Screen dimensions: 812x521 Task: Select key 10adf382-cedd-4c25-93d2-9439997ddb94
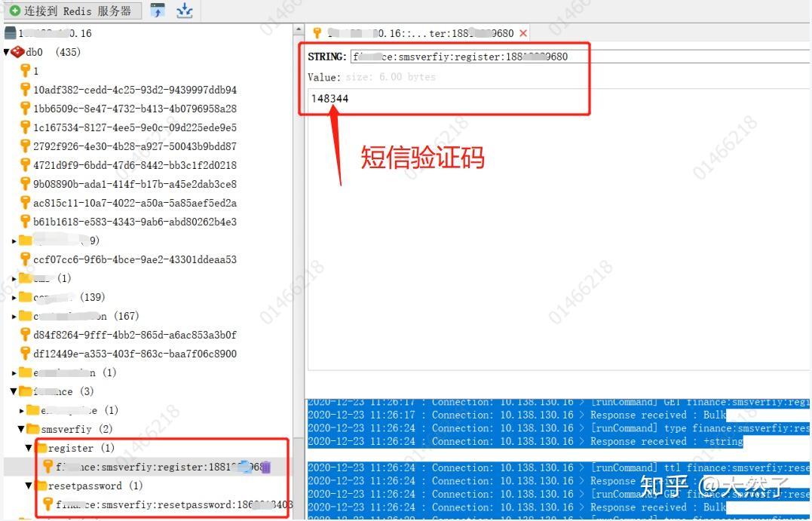(x=26, y=89)
